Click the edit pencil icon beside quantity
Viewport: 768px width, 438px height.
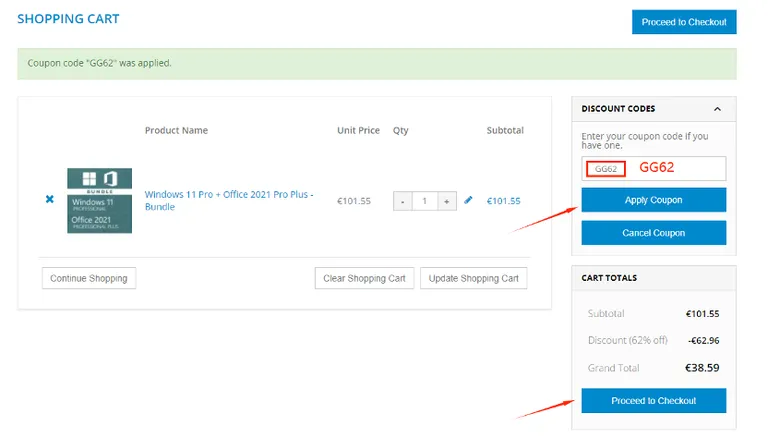468,200
